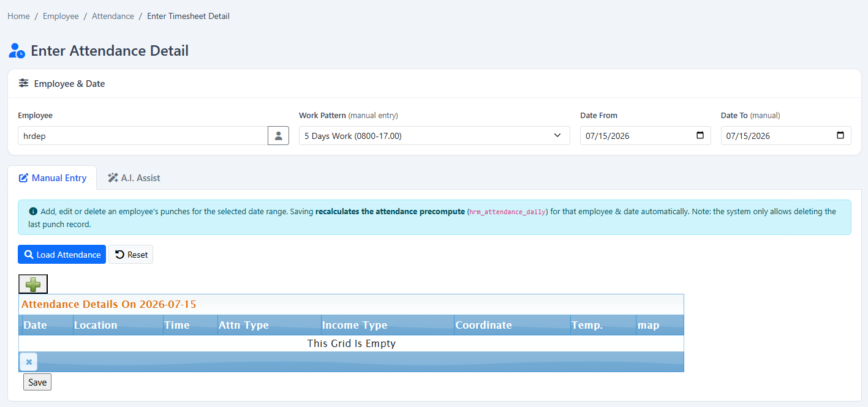The height and width of the screenshot is (407, 868).
Task: Click the Reset button
Action: pyautogui.click(x=131, y=255)
